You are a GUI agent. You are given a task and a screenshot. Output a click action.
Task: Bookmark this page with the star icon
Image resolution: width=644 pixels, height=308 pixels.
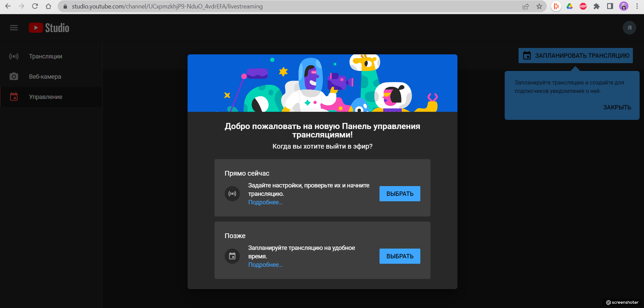click(x=539, y=6)
